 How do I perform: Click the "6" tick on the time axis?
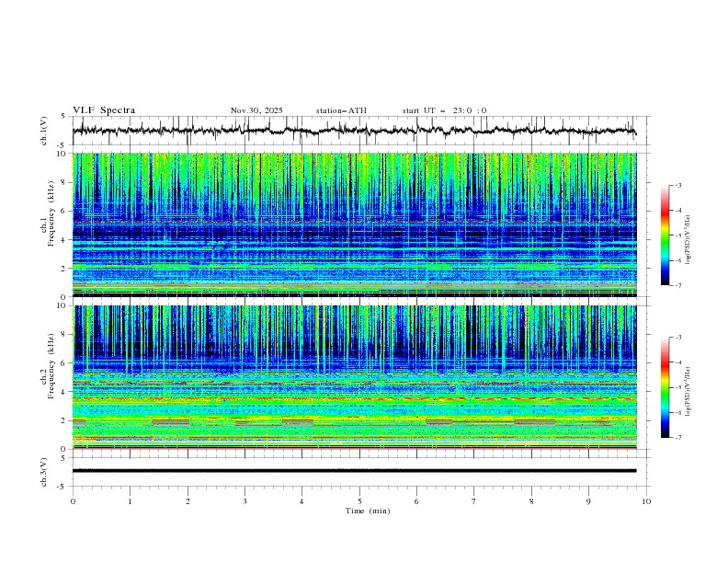[x=416, y=501]
